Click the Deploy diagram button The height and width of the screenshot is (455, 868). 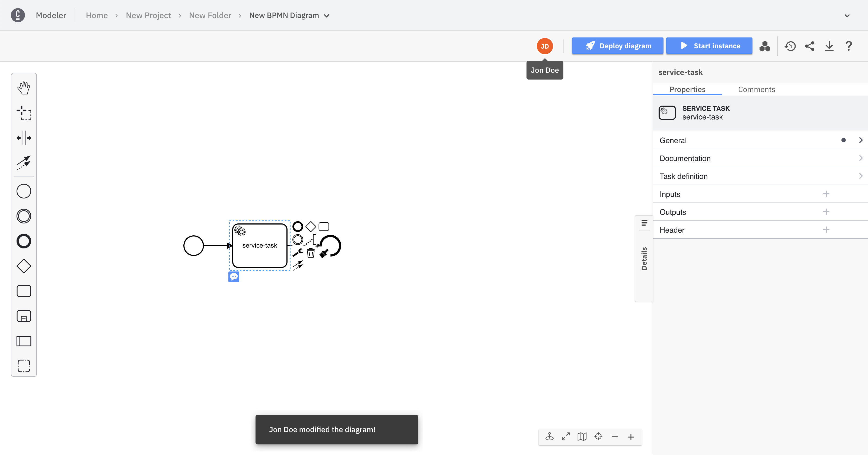pyautogui.click(x=617, y=46)
